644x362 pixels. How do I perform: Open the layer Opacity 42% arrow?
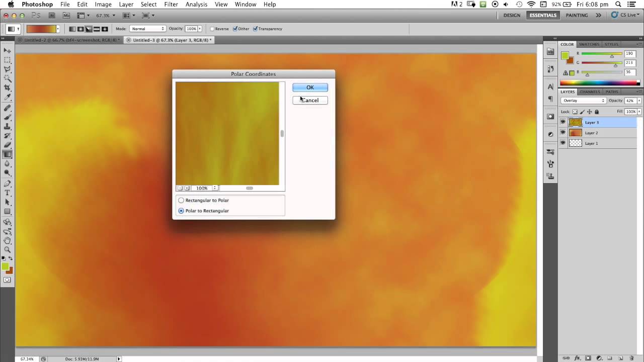pos(639,101)
